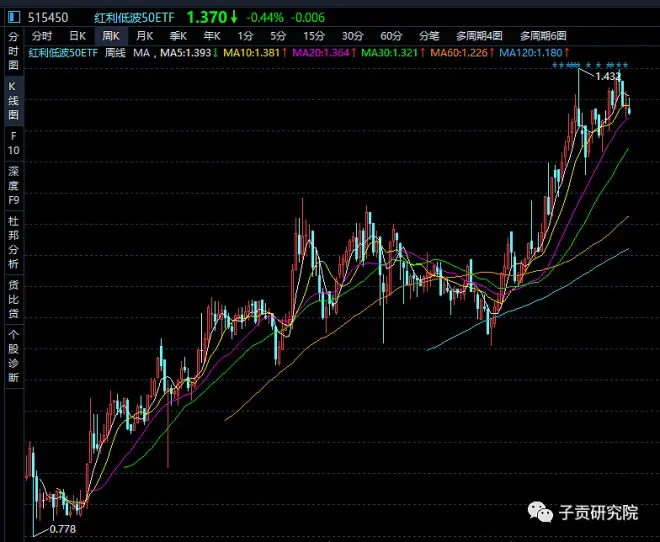Open 深度F9 in the sidebar

[x=13, y=185]
